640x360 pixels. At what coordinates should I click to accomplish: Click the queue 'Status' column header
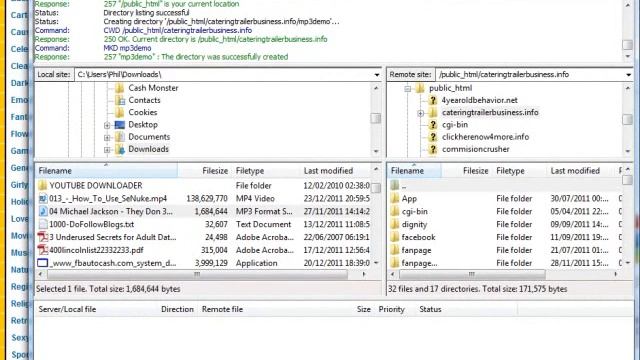point(430,309)
